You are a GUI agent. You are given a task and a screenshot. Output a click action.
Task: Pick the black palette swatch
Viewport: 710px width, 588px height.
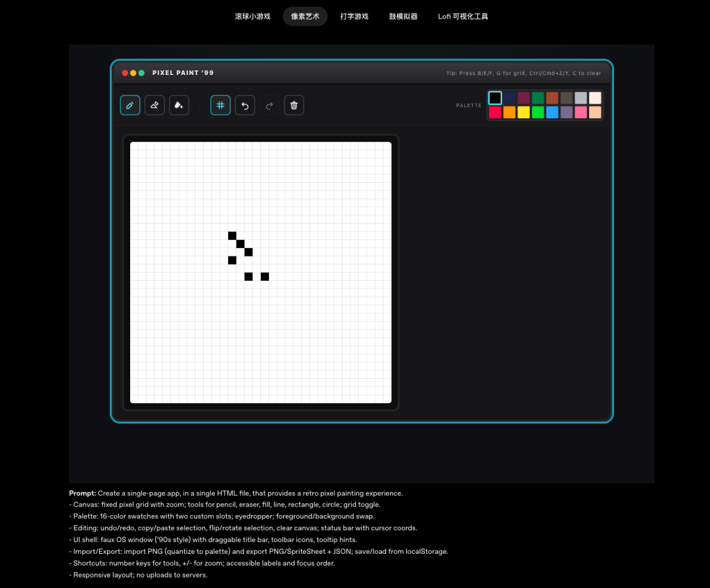(x=495, y=98)
